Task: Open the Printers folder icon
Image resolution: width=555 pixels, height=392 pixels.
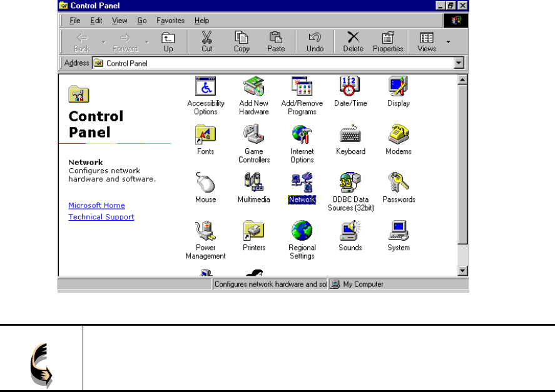Action: click(x=254, y=236)
